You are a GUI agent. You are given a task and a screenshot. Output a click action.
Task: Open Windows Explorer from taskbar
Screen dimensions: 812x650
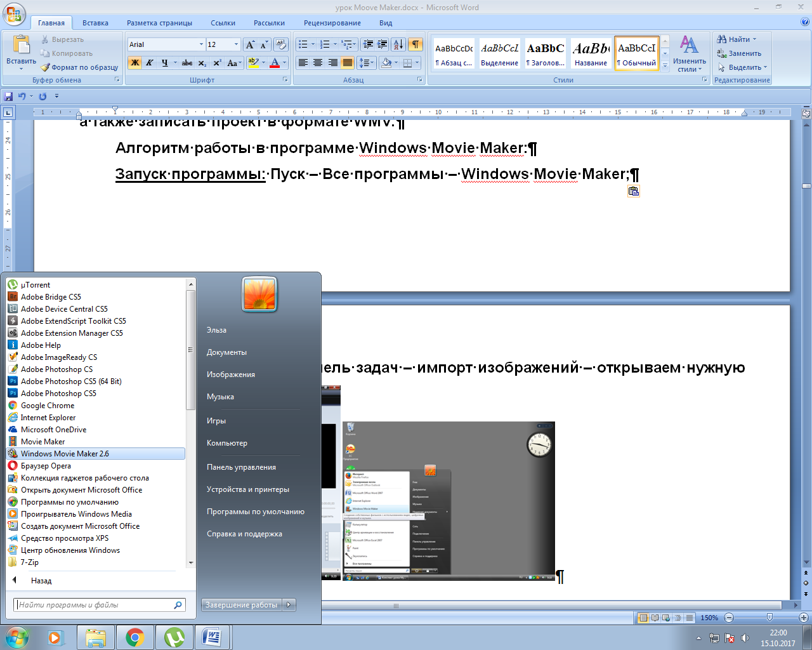(96, 637)
